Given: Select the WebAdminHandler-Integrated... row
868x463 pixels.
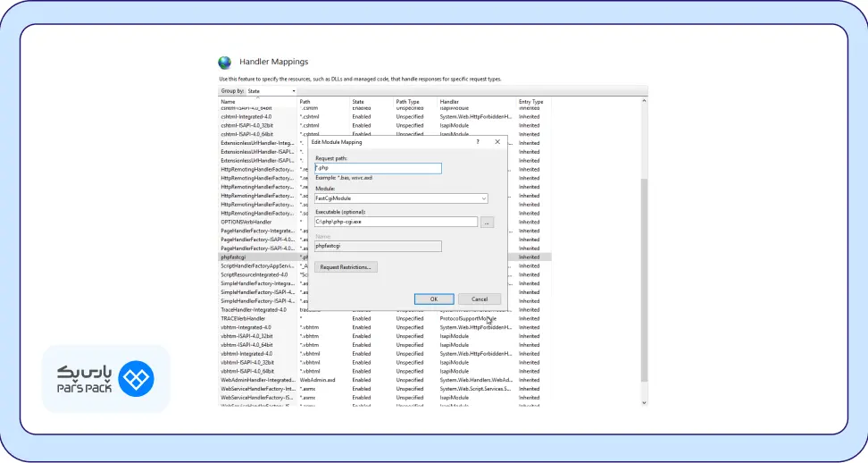Looking at the screenshot, I should point(385,381).
